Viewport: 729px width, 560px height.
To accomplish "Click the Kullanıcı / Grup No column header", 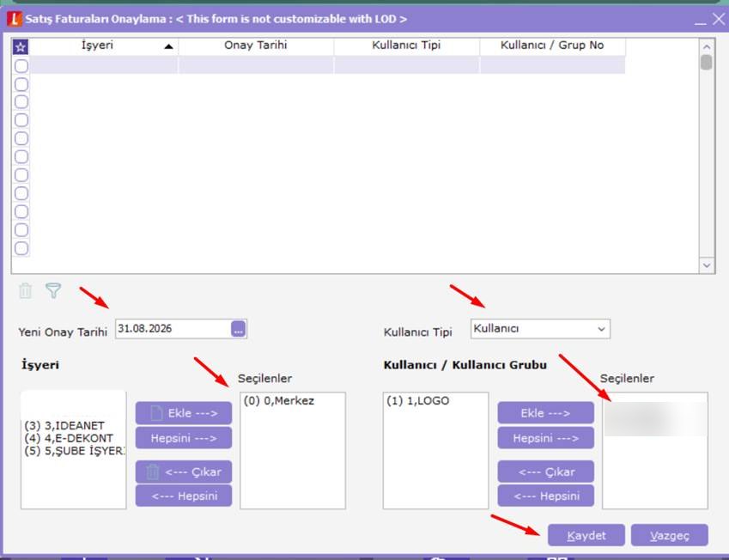I will 552,46.
